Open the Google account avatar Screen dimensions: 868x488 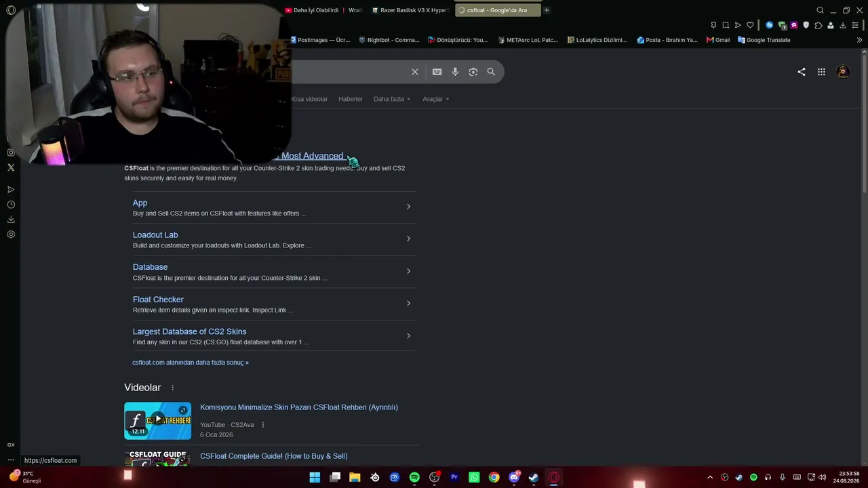[x=843, y=72]
